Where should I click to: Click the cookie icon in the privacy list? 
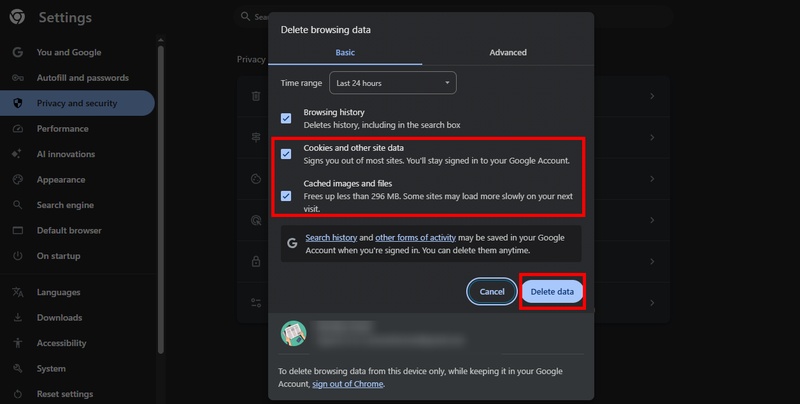(x=256, y=179)
